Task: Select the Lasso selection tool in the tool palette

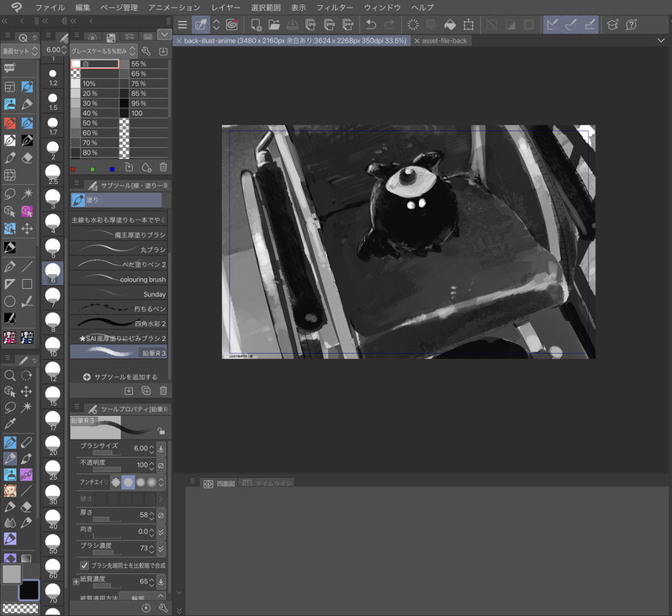Action: tap(10, 408)
